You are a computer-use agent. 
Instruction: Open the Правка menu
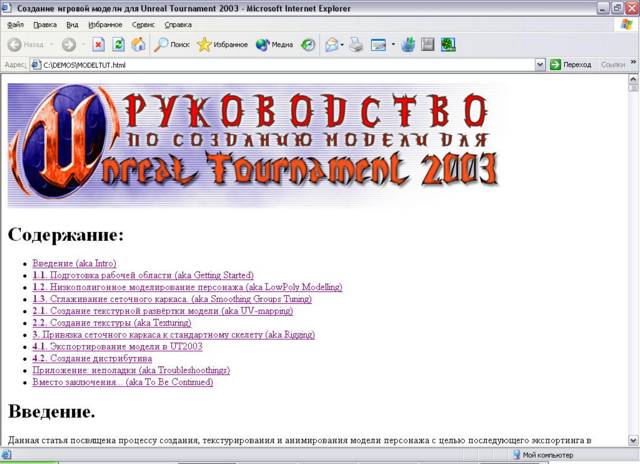(x=45, y=25)
